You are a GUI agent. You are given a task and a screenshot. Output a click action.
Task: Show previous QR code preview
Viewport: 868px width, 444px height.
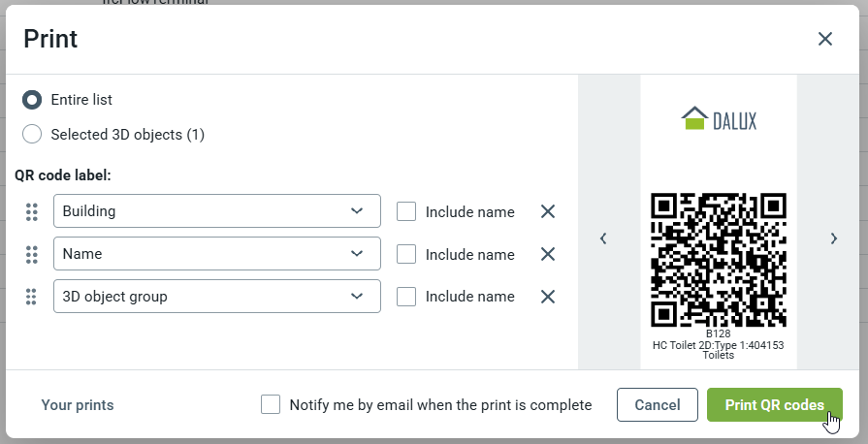click(603, 238)
